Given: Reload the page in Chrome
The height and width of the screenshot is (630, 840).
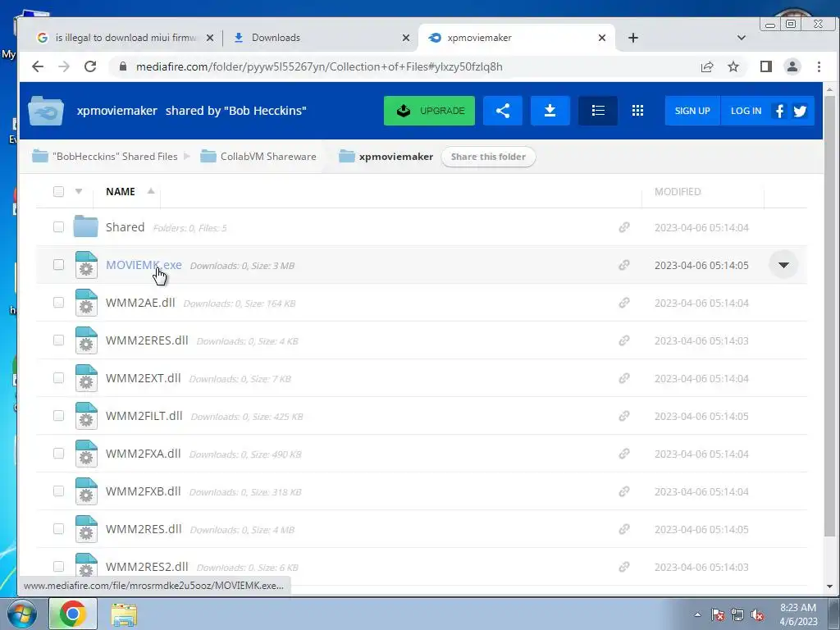Looking at the screenshot, I should pyautogui.click(x=90, y=66).
